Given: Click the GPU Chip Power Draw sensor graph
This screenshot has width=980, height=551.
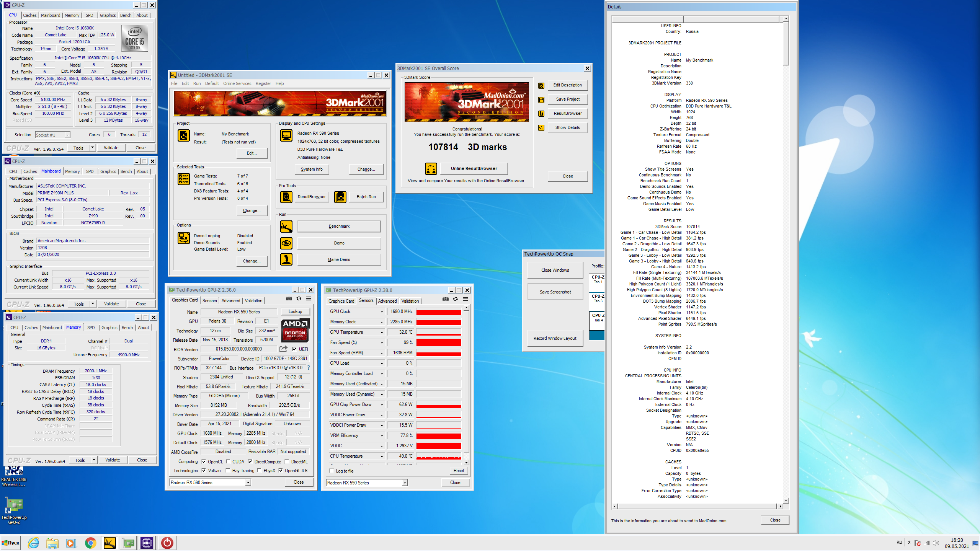Looking at the screenshot, I should coord(439,404).
